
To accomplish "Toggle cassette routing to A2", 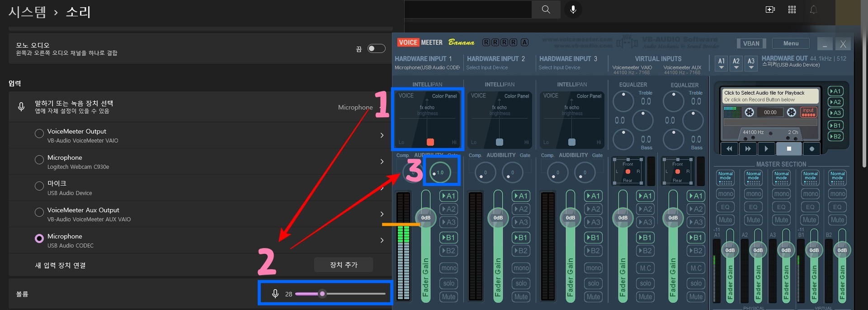I will click(835, 102).
